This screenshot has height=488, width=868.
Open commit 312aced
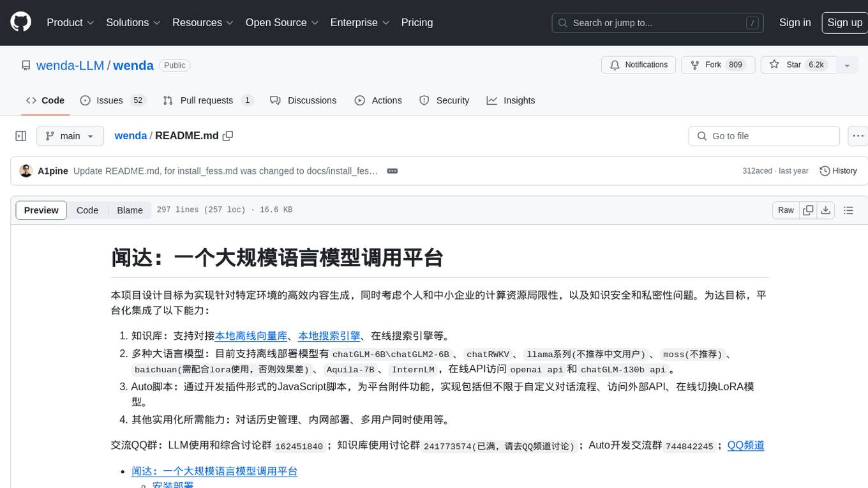point(757,171)
